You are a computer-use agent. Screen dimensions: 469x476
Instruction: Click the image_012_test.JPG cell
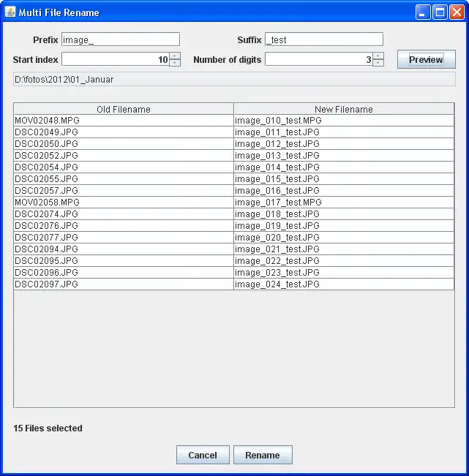pyautogui.click(x=344, y=144)
